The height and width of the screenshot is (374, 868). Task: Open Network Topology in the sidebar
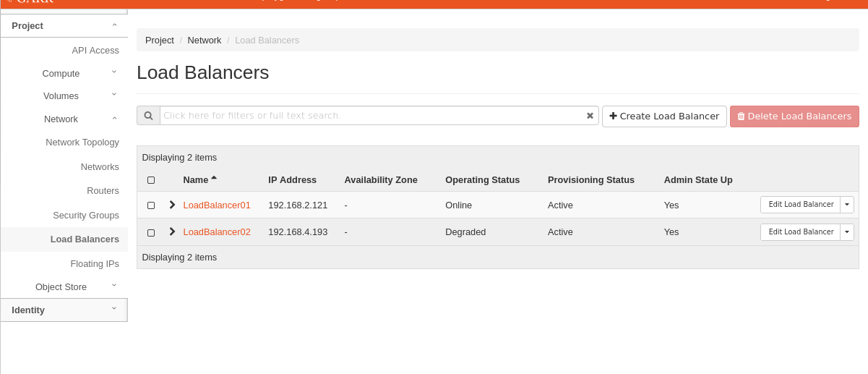pos(82,143)
